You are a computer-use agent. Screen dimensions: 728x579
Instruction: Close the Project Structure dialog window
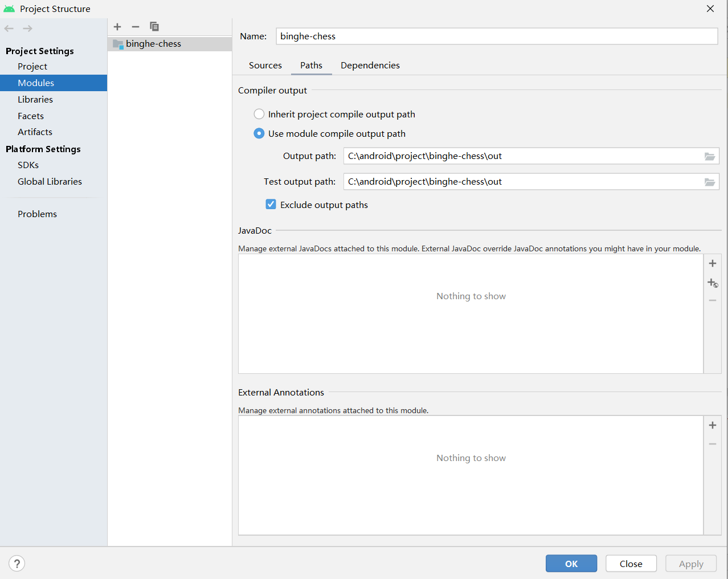pyautogui.click(x=710, y=9)
